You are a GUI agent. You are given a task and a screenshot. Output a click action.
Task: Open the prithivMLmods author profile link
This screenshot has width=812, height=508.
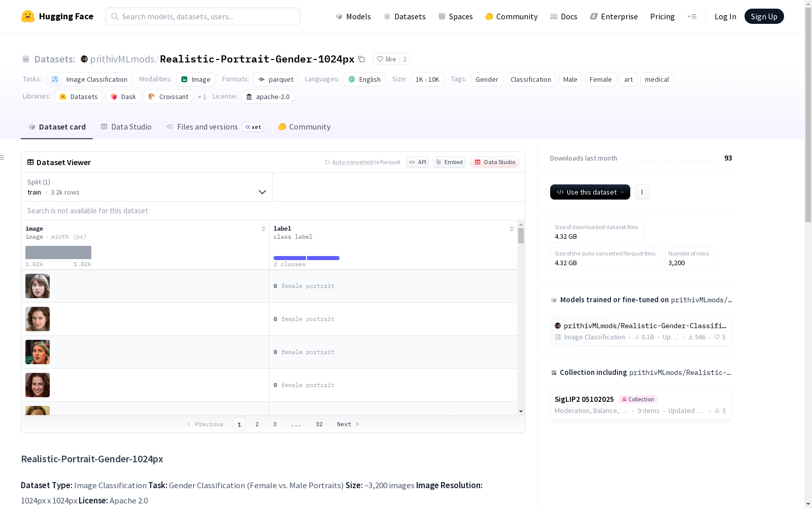click(x=122, y=59)
